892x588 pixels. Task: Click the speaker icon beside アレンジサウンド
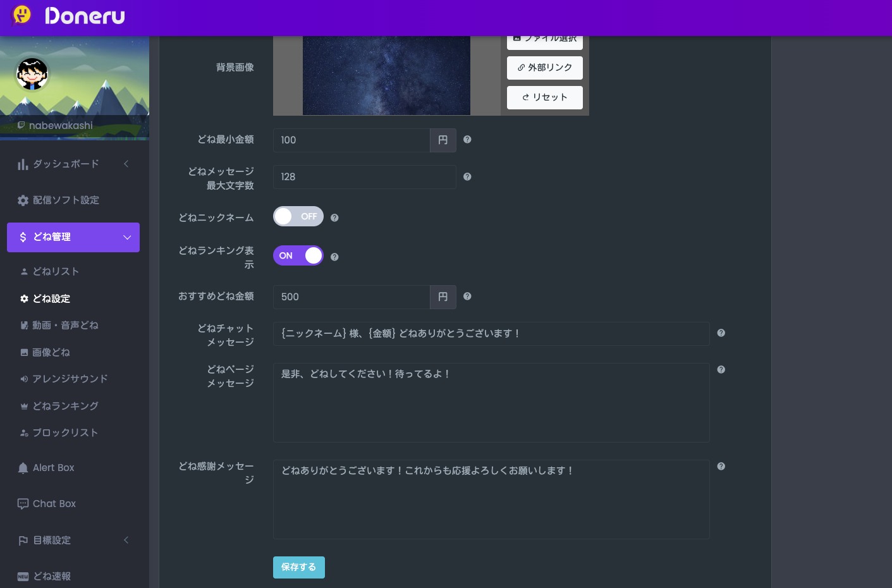point(24,379)
